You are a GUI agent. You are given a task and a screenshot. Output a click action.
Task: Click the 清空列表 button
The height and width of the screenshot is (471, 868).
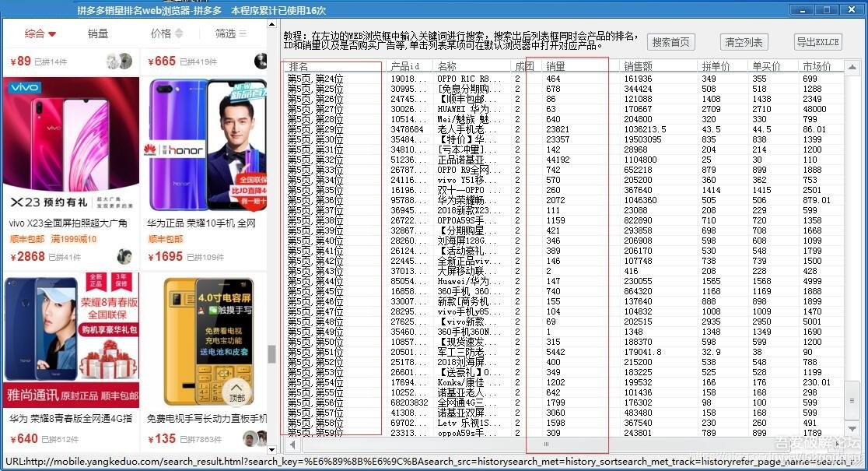(744, 42)
